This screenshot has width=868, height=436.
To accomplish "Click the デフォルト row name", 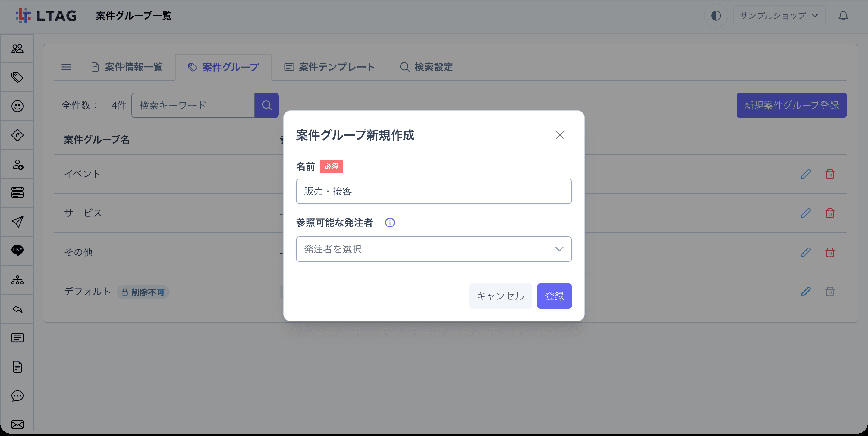I will point(87,291).
